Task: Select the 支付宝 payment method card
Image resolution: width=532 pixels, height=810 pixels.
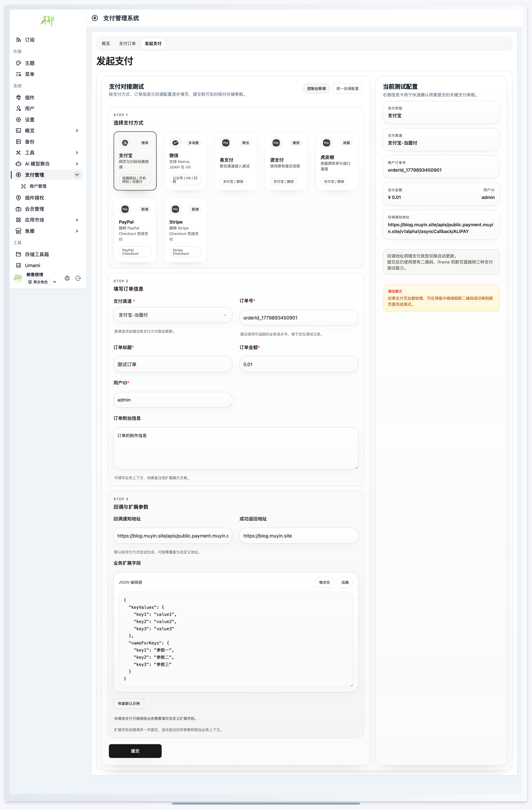Action: (135, 161)
